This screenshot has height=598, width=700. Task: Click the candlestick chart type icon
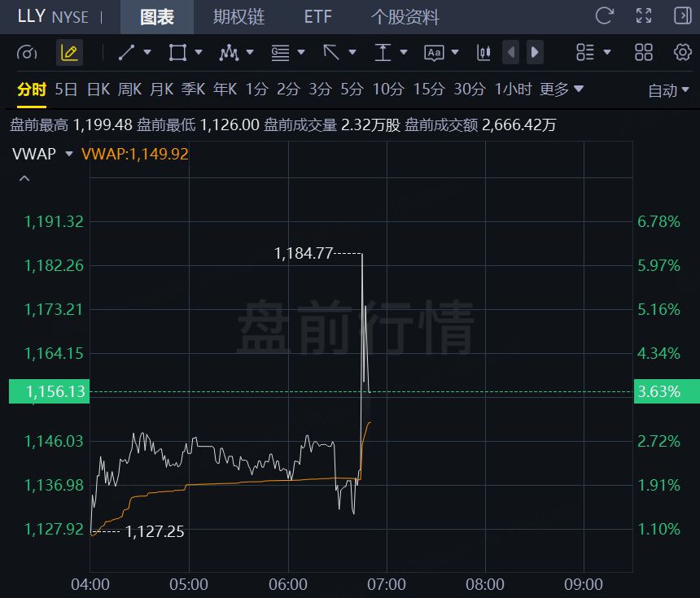[x=483, y=53]
